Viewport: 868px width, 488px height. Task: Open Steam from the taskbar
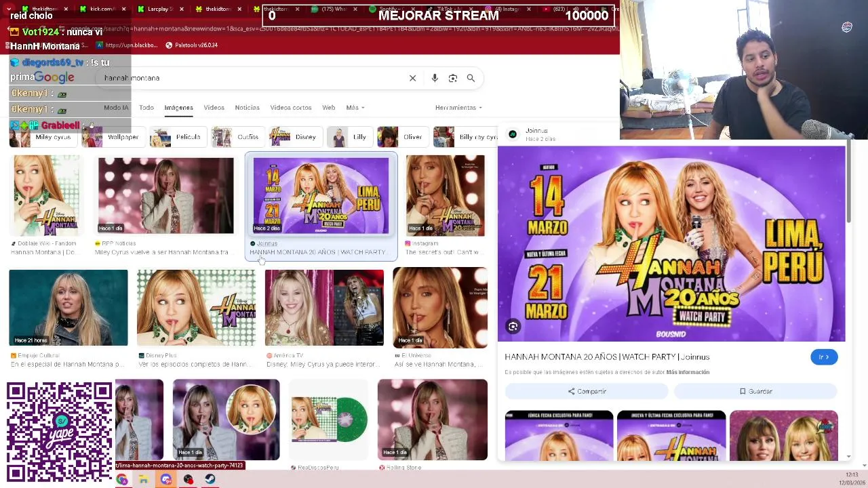(210, 479)
